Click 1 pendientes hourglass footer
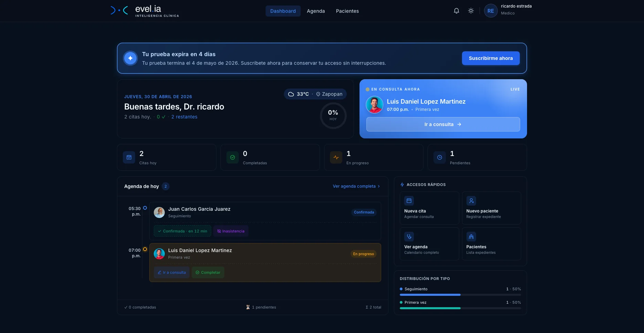The height and width of the screenshot is (333, 644). pyautogui.click(x=261, y=307)
